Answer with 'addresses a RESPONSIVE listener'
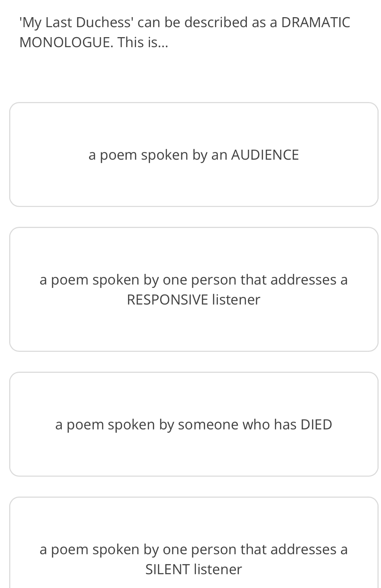Viewport: 381px width, 588px height. click(193, 289)
